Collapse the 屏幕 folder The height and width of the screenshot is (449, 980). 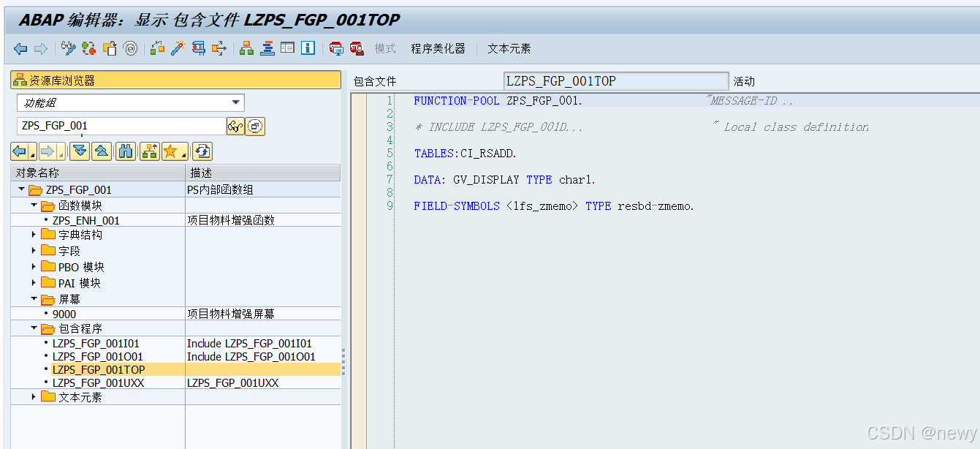pyautogui.click(x=34, y=299)
